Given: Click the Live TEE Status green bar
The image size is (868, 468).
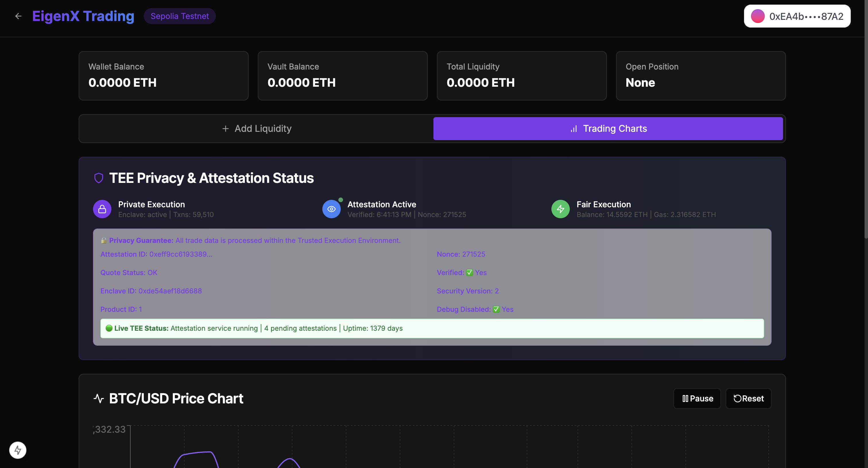Looking at the screenshot, I should (x=432, y=328).
